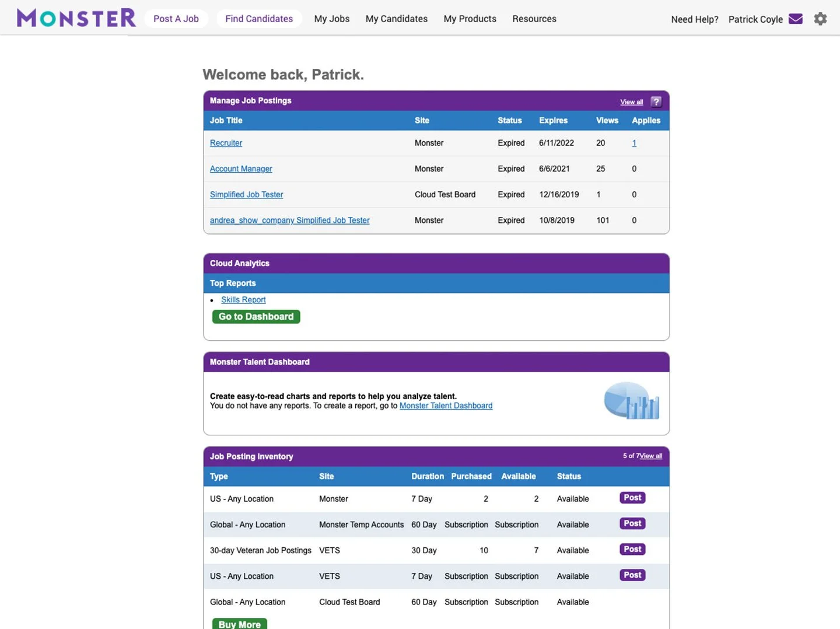Image resolution: width=840 pixels, height=629 pixels.
Task: Click the 101 views value
Action: [x=603, y=220]
